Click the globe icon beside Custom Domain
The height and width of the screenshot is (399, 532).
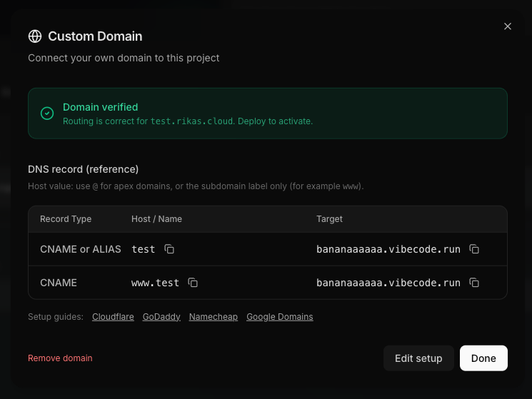point(35,36)
